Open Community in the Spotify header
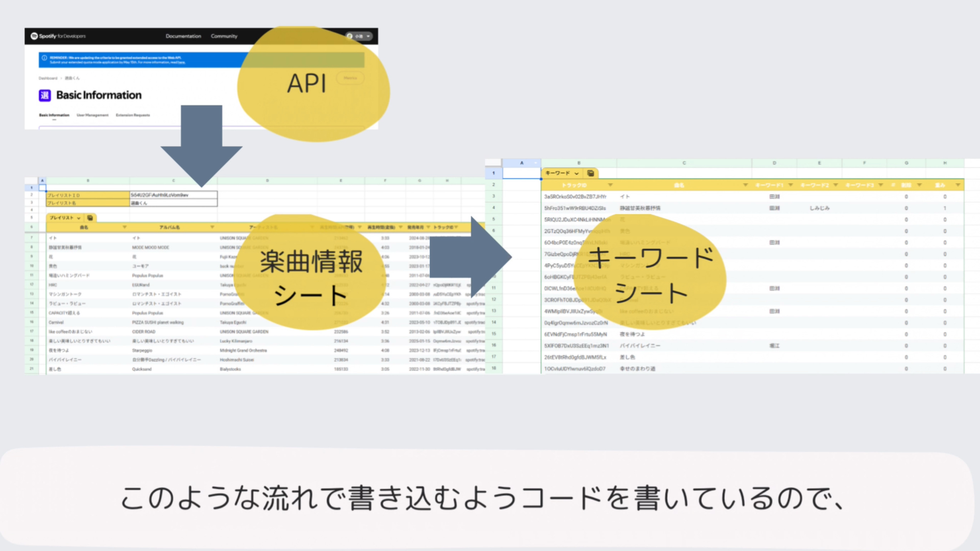Image resolution: width=980 pixels, height=551 pixels. (224, 36)
